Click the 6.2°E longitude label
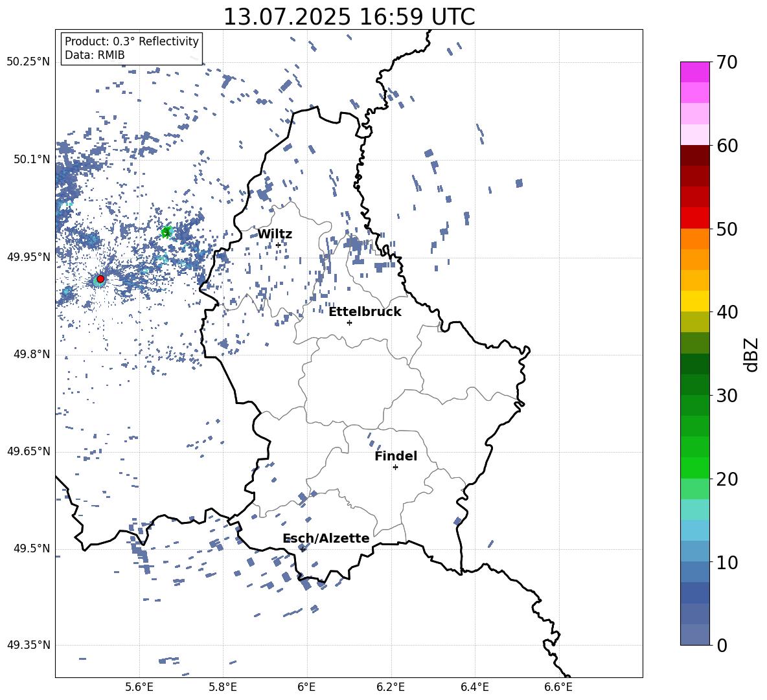The width and height of the screenshot is (767, 700). 391,688
